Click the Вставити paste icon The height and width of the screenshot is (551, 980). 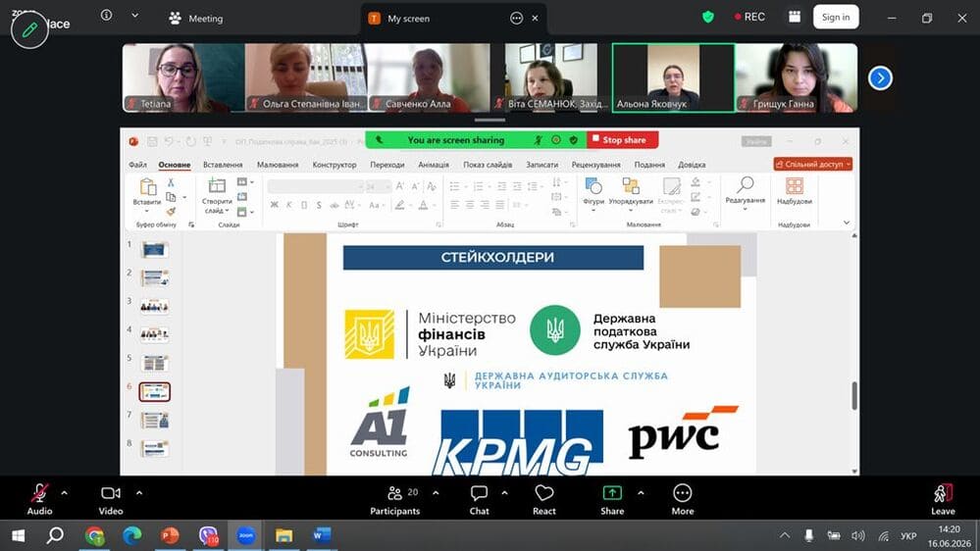(147, 187)
